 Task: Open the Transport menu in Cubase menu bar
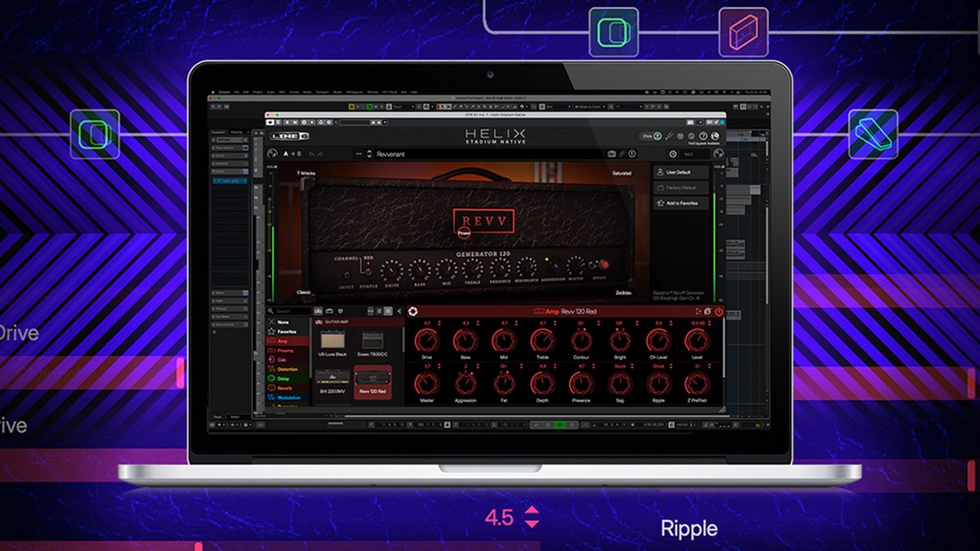(x=321, y=92)
